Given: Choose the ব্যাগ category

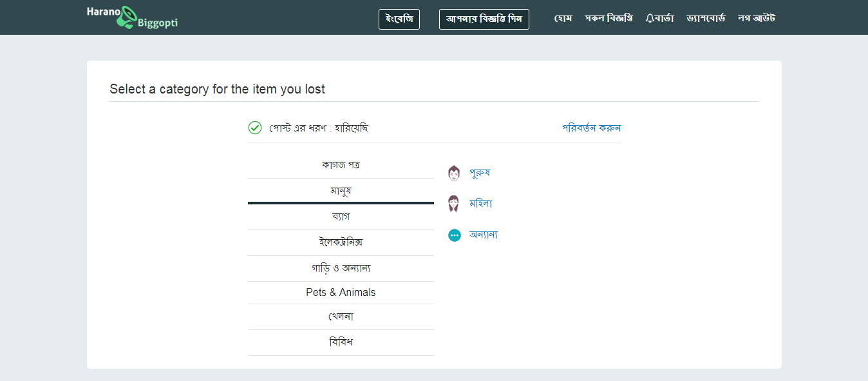Looking at the screenshot, I should [341, 216].
